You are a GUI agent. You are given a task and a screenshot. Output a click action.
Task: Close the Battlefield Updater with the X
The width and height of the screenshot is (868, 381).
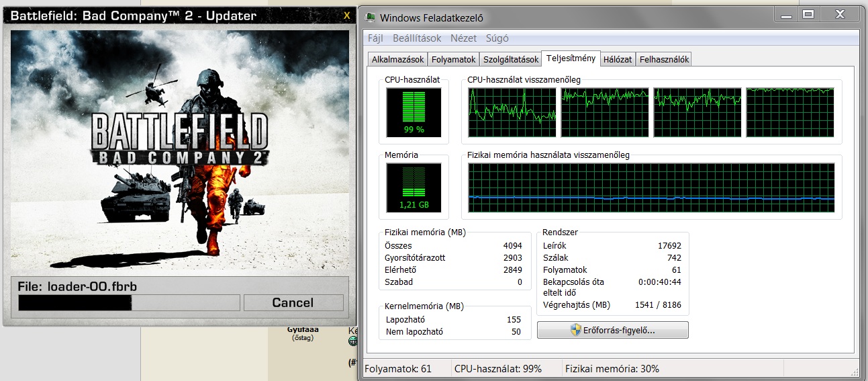[x=346, y=15]
